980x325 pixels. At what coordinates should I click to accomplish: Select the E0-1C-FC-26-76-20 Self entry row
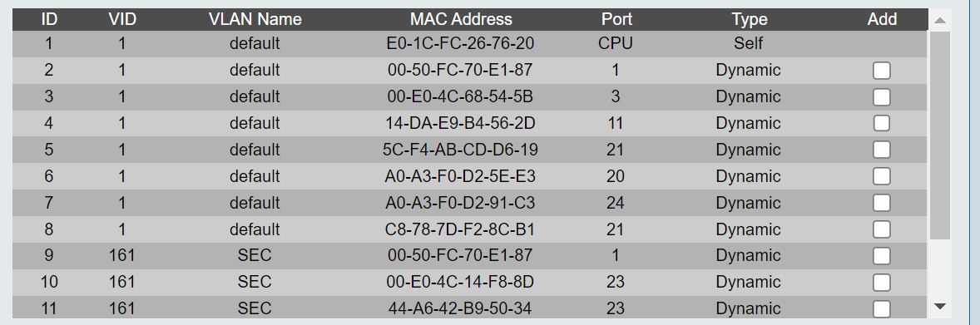[x=469, y=44]
